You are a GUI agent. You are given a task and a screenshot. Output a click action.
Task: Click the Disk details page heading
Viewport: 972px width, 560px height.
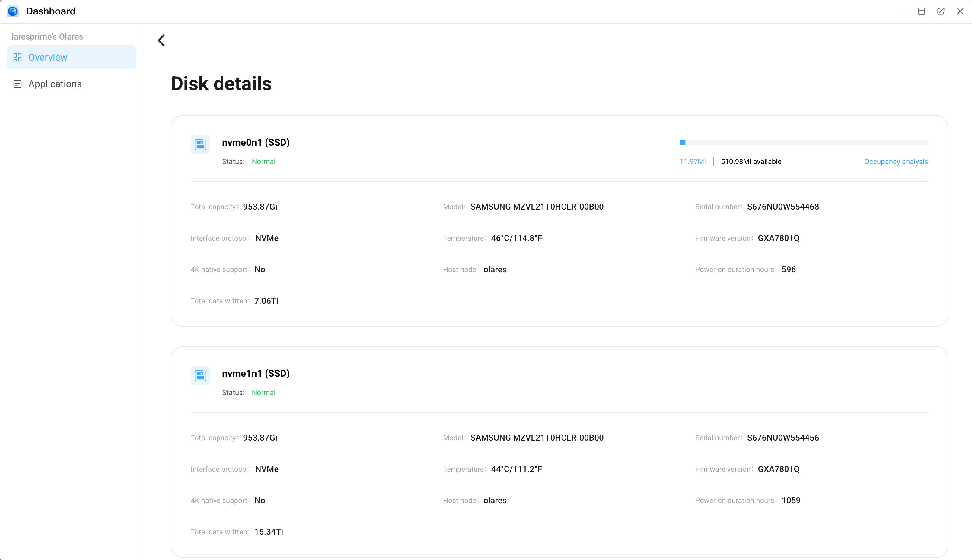point(221,83)
